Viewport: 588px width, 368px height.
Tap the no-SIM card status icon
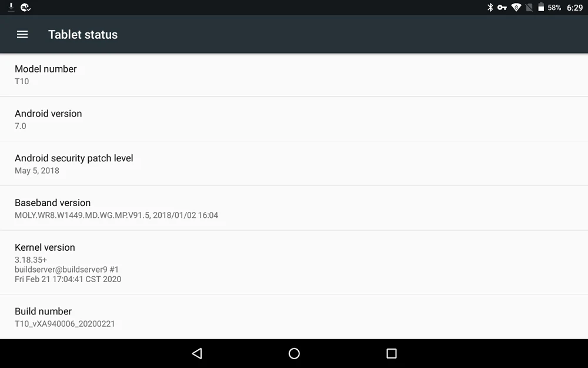point(529,8)
